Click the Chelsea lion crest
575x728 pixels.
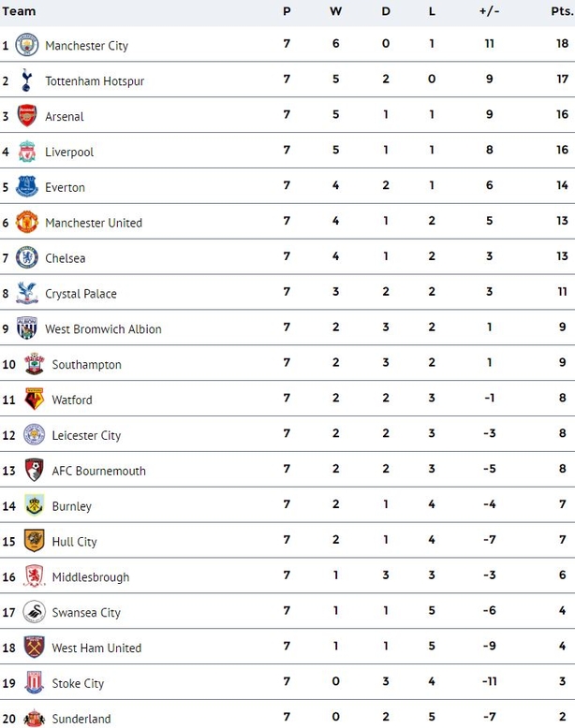click(x=27, y=257)
